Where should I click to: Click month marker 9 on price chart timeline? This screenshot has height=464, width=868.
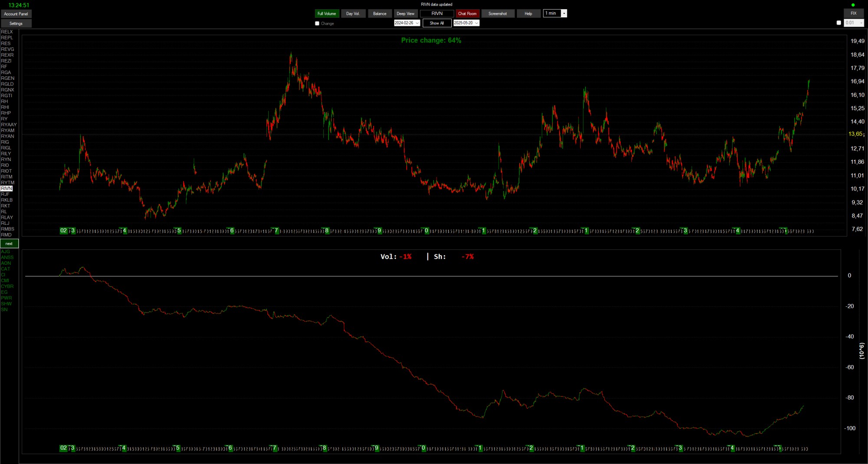[x=379, y=231]
